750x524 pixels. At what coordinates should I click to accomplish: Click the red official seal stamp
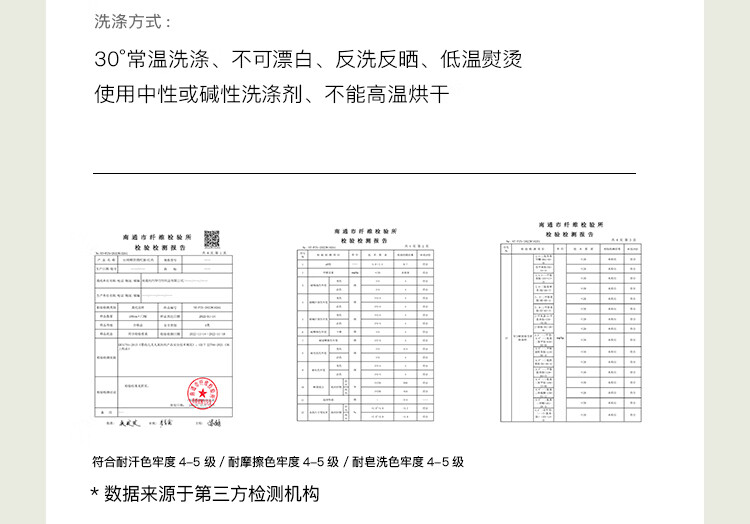202,393
